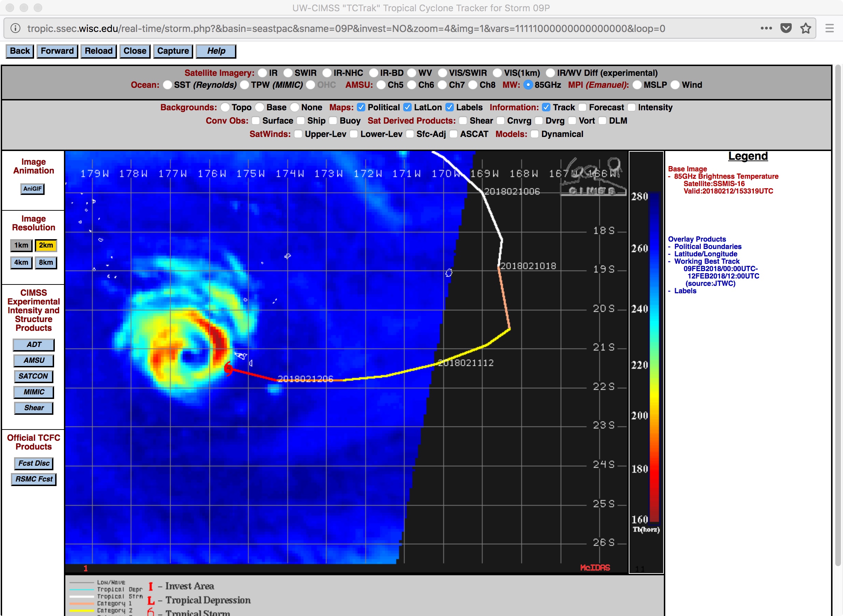843x616 pixels.
Task: Enable Sfc-Adj winds checkbox
Action: (x=410, y=134)
